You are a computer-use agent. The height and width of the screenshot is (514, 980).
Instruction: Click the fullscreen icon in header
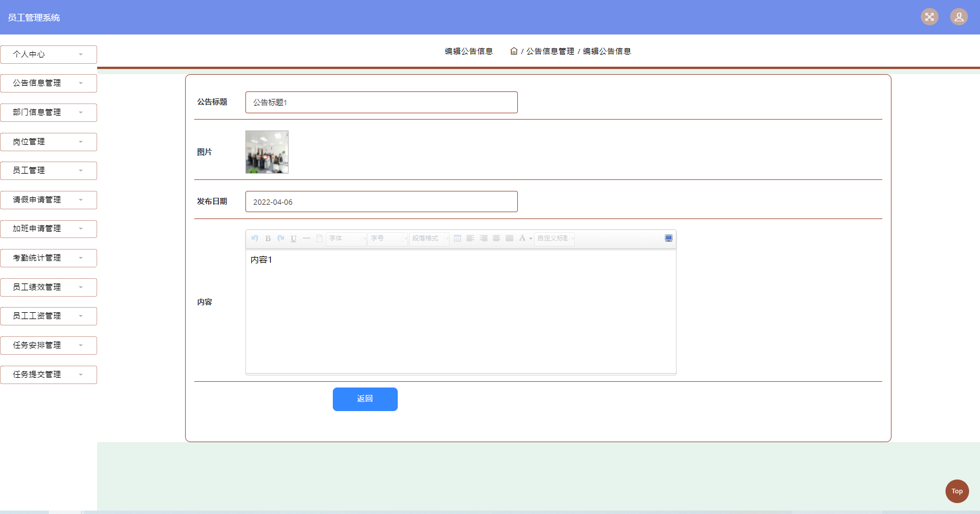929,17
